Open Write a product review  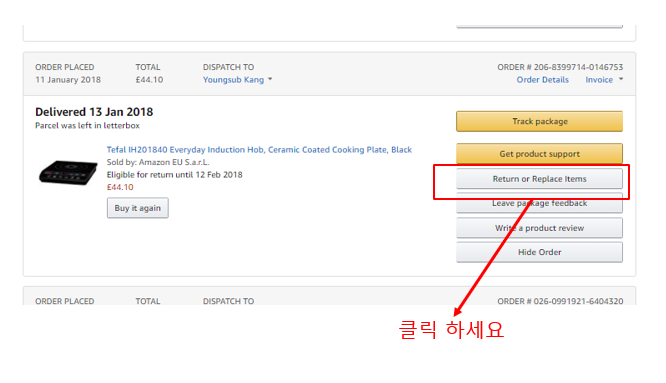point(539,228)
